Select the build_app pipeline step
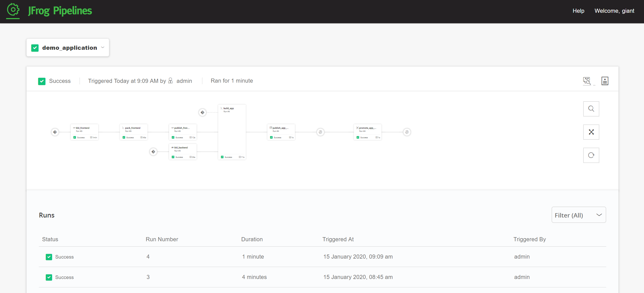This screenshot has width=644, height=293. (232, 132)
